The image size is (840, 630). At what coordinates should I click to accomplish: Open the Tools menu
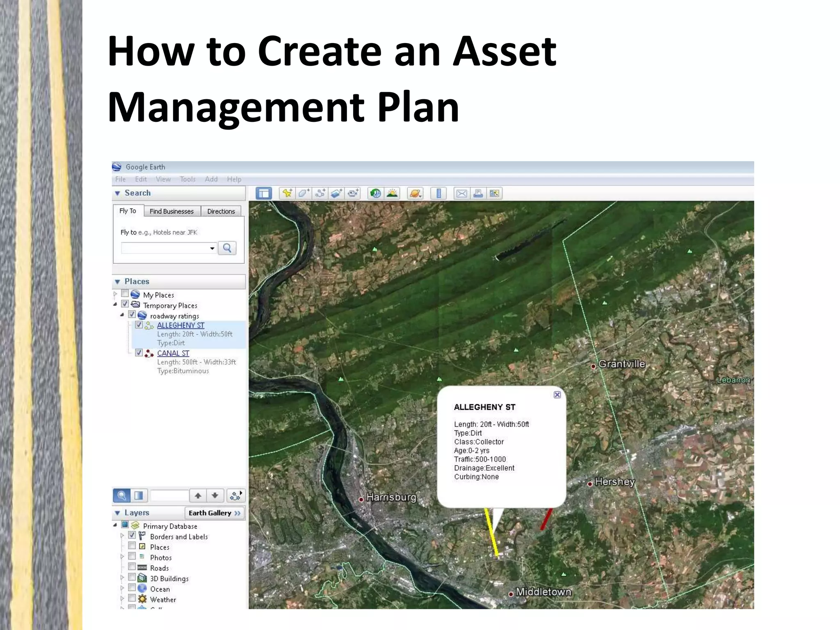(x=188, y=179)
